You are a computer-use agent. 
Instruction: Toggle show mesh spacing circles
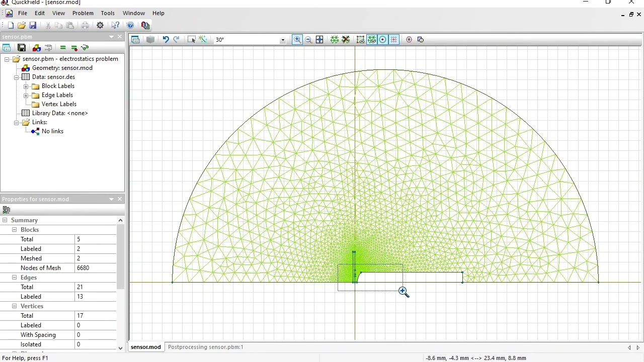[x=360, y=40]
